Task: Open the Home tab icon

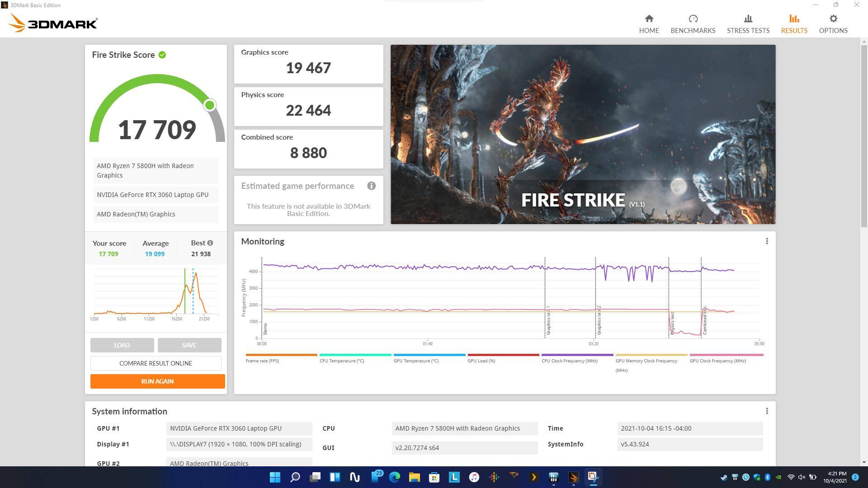Action: [649, 19]
